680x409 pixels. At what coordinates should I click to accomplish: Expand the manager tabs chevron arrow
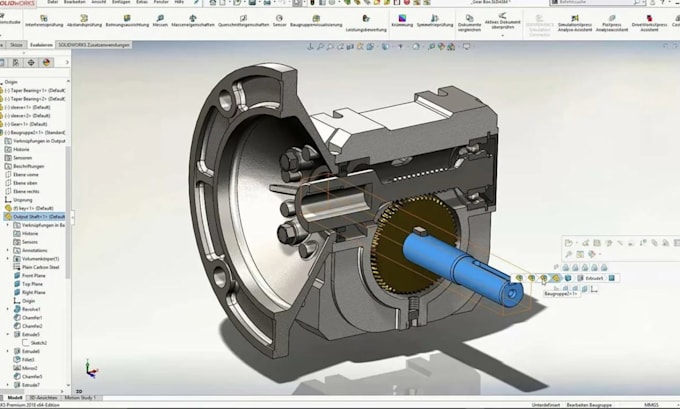67,62
